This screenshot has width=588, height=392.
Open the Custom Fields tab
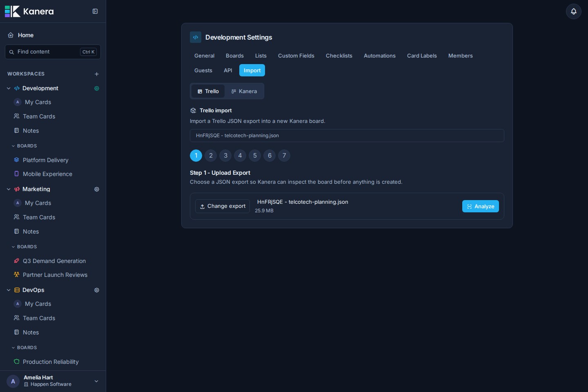296,56
